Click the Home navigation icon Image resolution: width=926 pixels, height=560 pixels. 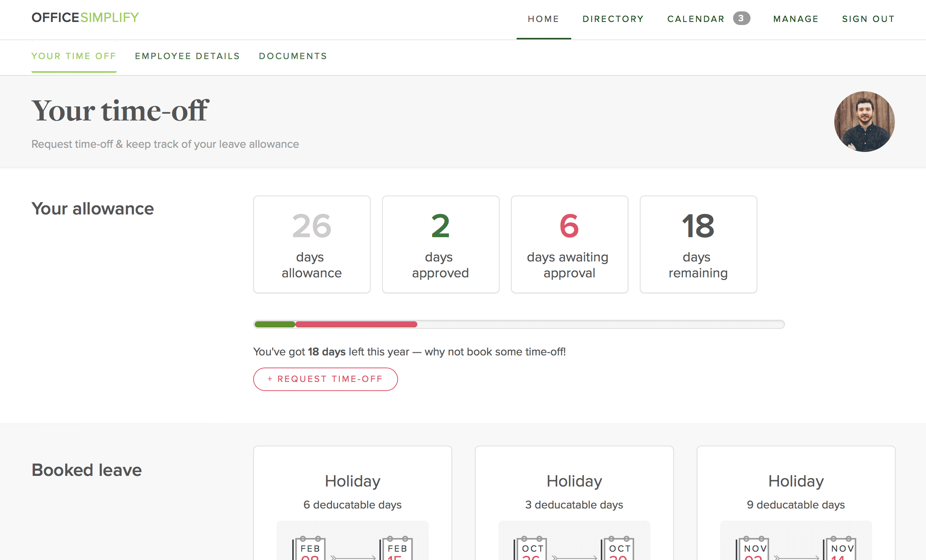click(x=544, y=19)
